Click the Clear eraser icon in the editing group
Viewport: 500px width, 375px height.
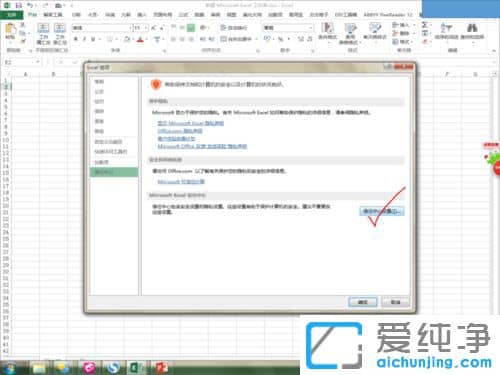pyautogui.click(x=425, y=42)
